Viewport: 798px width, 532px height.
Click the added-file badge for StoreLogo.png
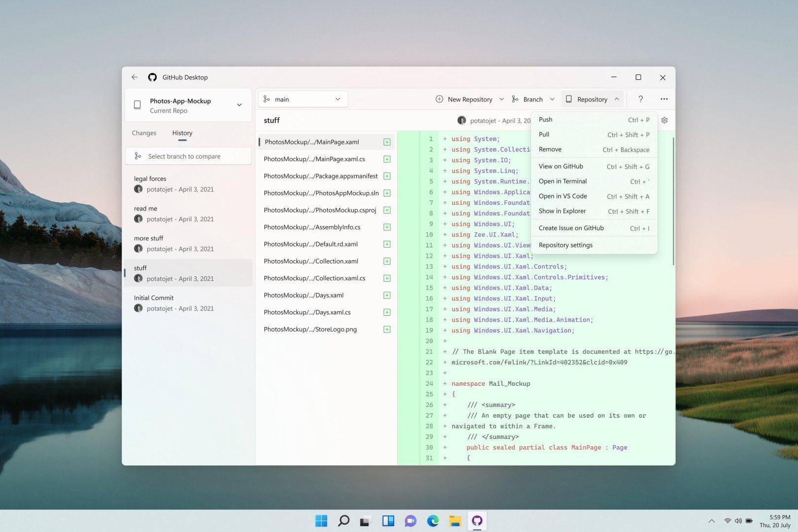[387, 329]
